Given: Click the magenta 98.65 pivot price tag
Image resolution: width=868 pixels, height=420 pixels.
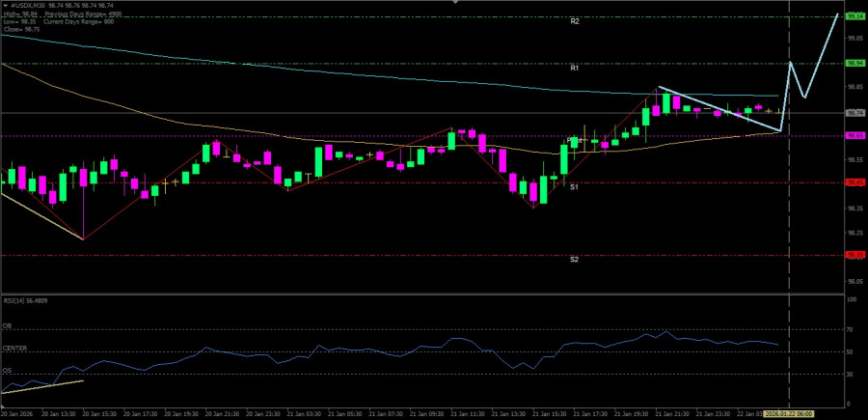Looking at the screenshot, I should coord(855,135).
